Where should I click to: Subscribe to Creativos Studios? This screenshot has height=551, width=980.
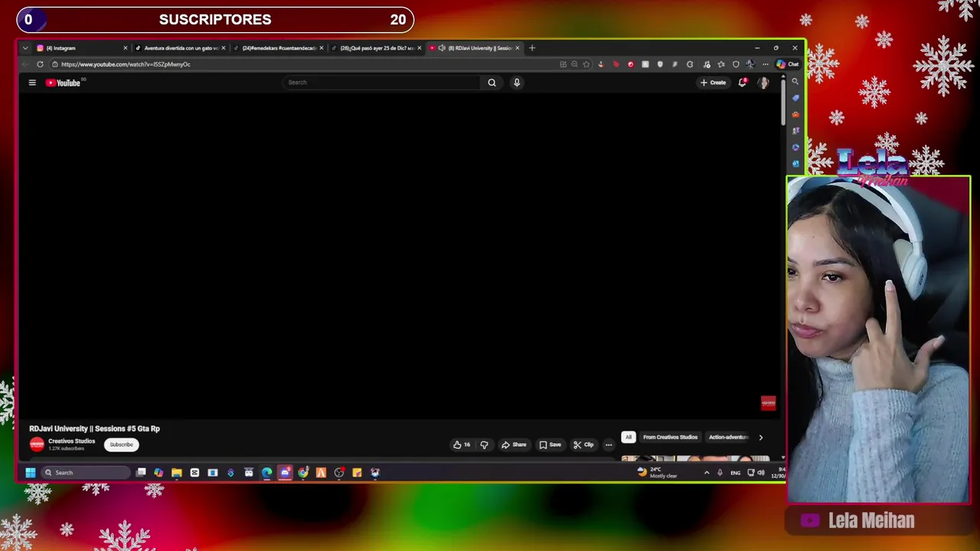point(121,445)
